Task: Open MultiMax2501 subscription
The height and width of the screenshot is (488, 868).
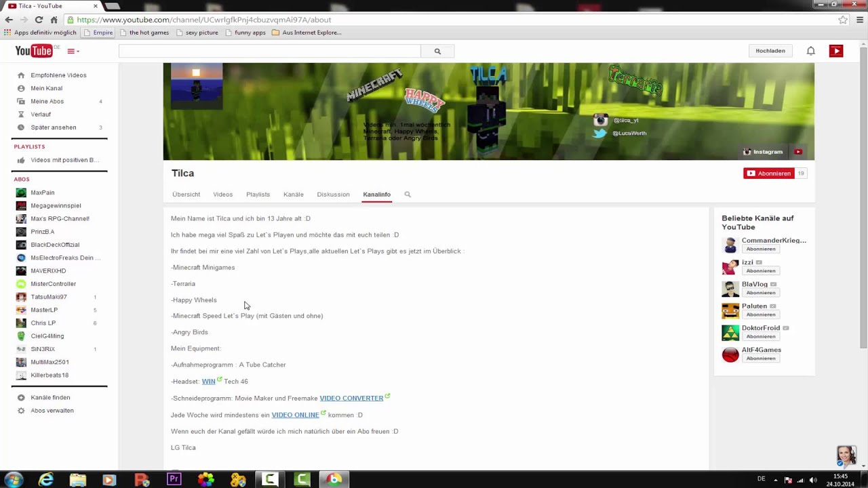Action: [50, 362]
